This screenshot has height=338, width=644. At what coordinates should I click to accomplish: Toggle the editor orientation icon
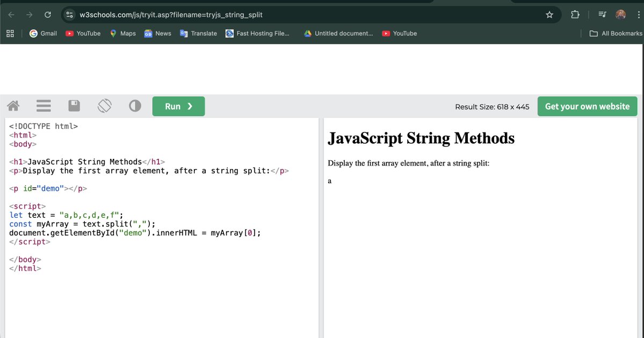point(104,105)
